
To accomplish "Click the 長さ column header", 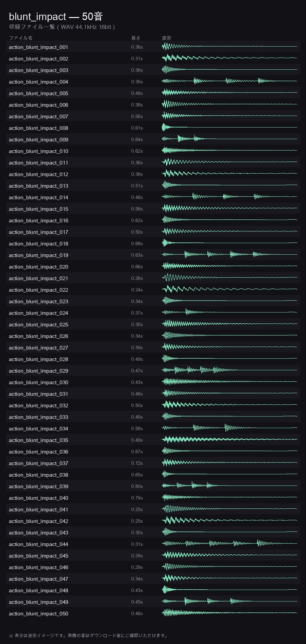I will [136, 38].
